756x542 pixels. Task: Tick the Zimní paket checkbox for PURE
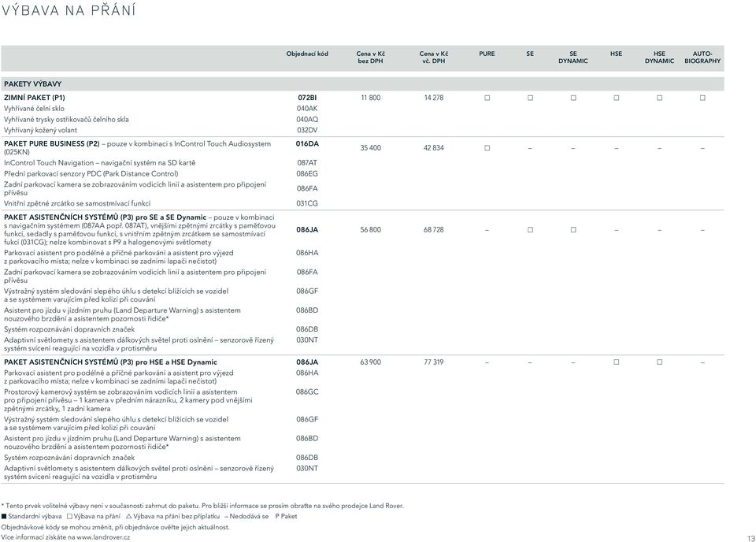click(x=487, y=98)
